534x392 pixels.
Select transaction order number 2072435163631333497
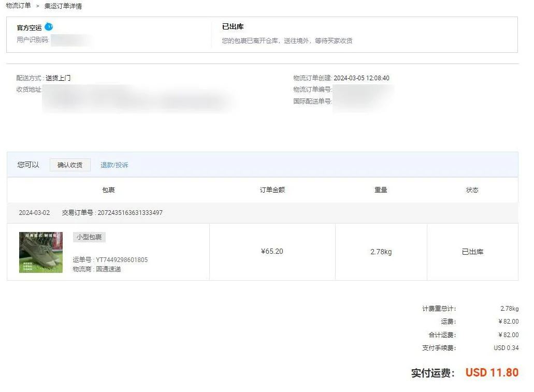[x=130, y=213]
